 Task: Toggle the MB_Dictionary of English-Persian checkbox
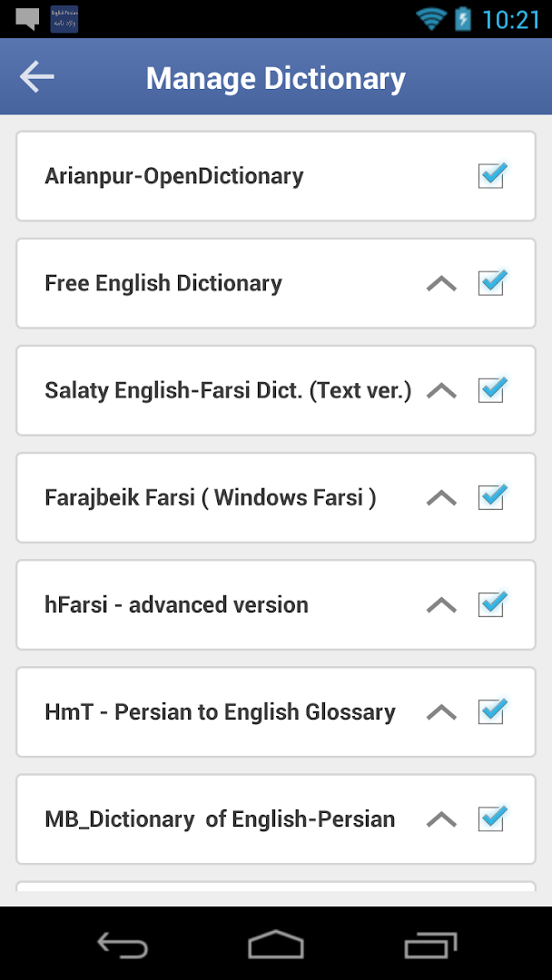491,818
